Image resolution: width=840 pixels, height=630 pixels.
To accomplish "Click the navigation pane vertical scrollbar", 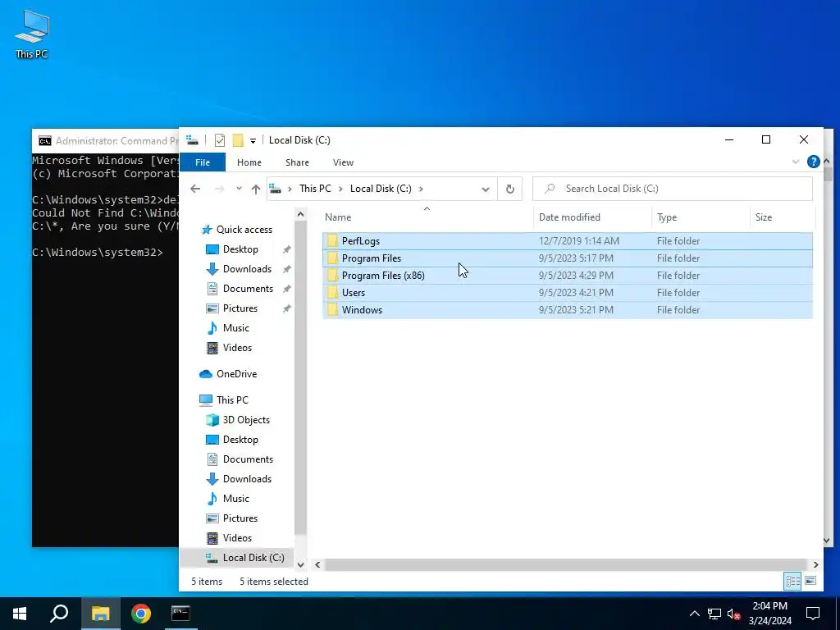I will tap(300, 377).
